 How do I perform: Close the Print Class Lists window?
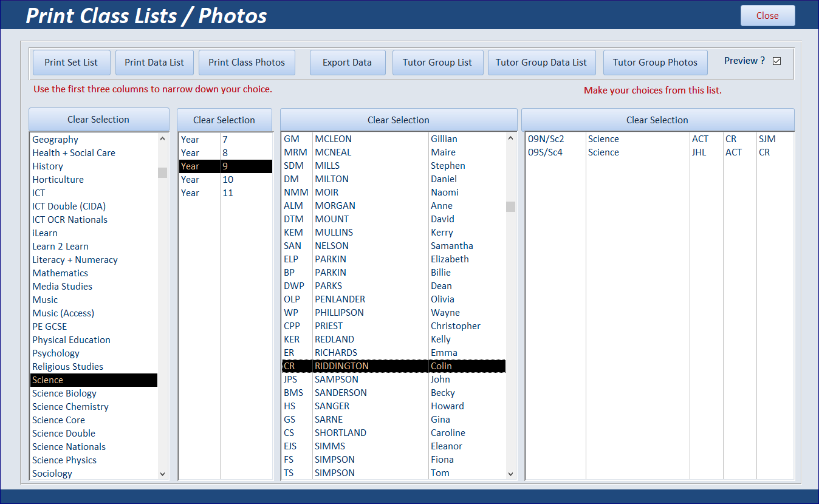click(767, 16)
